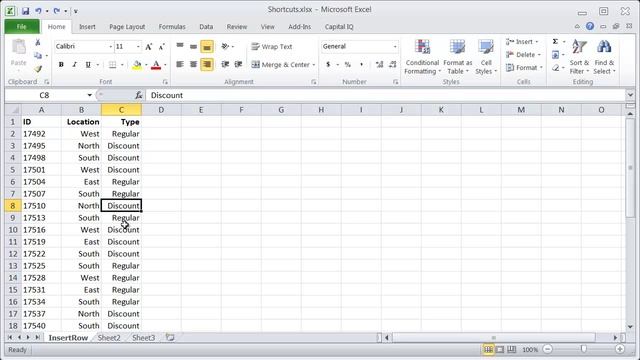Click the Increase Decimal icon
Screen dimensions: 640x360
[379, 64]
